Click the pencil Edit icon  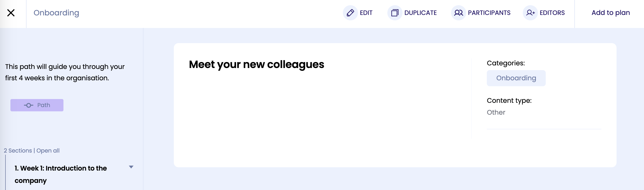pyautogui.click(x=350, y=13)
